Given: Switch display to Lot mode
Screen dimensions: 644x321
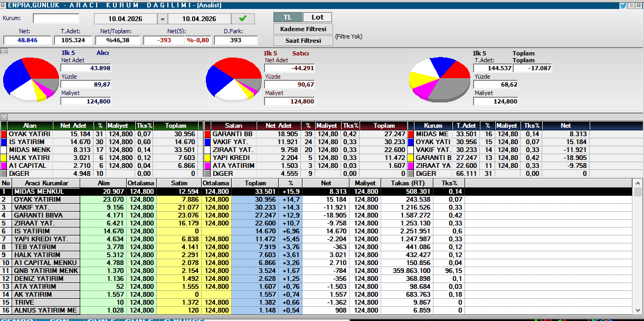Looking at the screenshot, I should pos(317,17).
